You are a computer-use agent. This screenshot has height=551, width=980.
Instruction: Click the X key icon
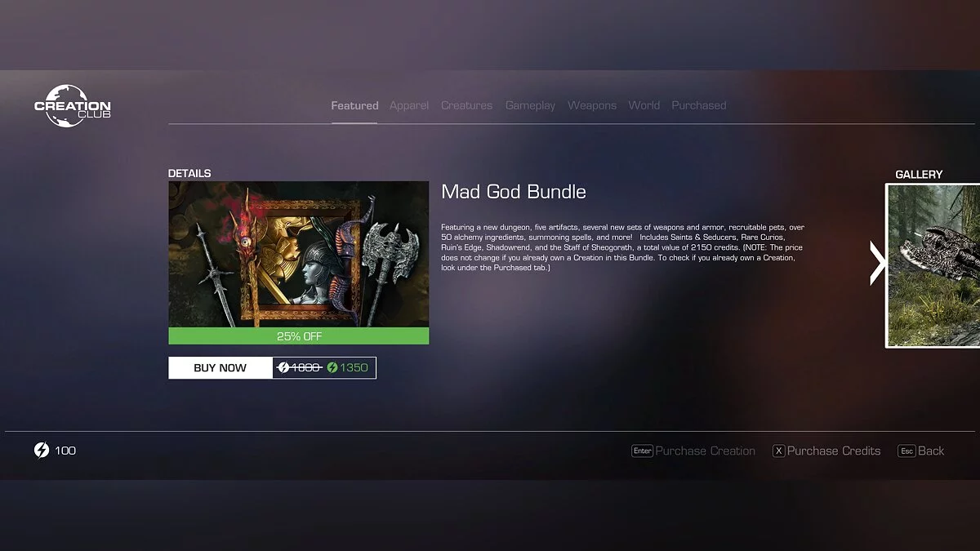click(778, 451)
